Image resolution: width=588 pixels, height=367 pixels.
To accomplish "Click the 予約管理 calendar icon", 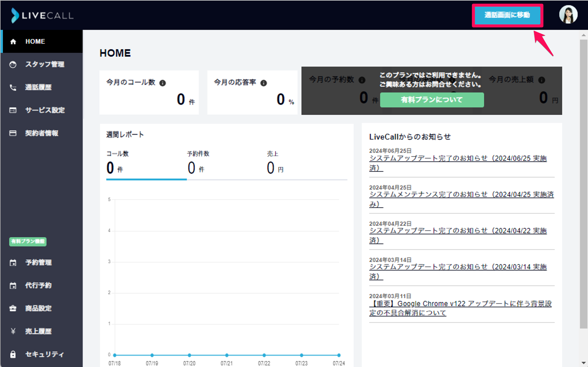I will tap(13, 263).
